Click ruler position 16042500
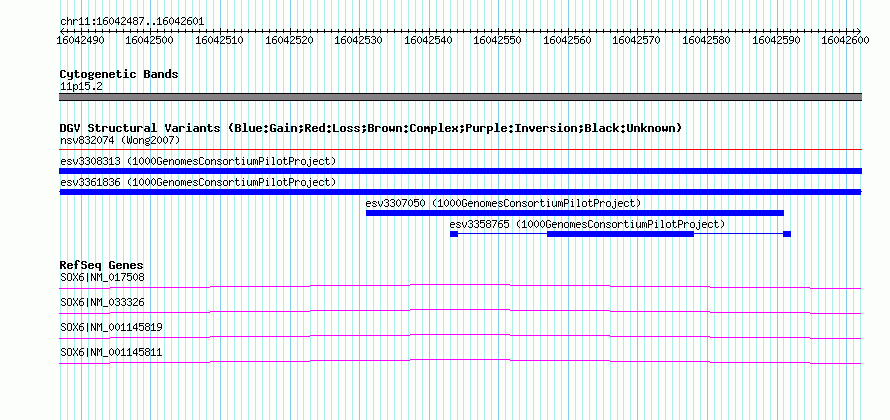This screenshot has width=890, height=420. pyautogui.click(x=149, y=40)
